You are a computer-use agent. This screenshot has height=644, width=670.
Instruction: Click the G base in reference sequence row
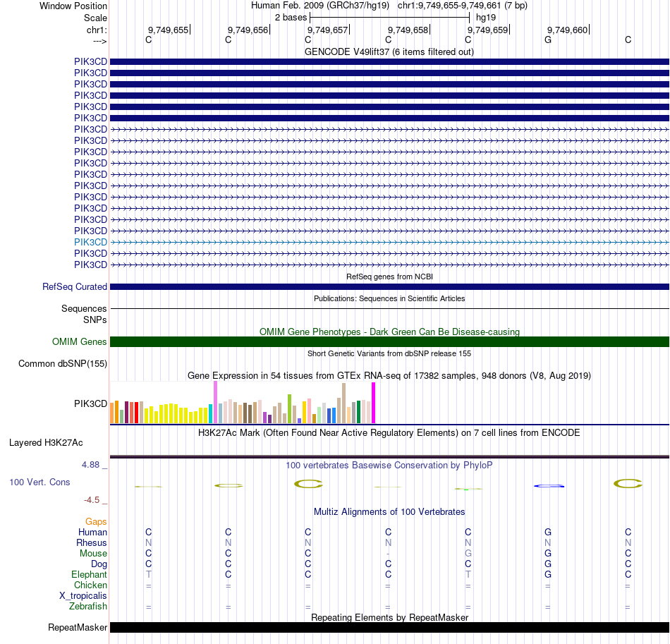tap(548, 40)
